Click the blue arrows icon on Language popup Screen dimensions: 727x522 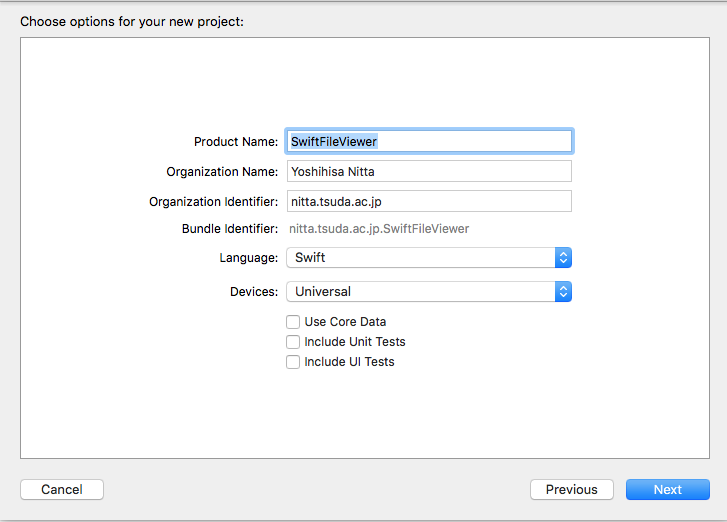563,257
